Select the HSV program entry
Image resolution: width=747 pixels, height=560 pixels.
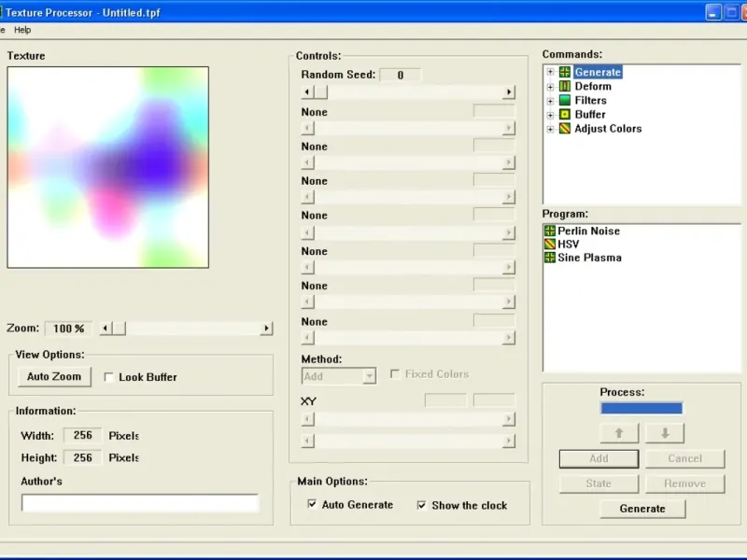tap(569, 245)
